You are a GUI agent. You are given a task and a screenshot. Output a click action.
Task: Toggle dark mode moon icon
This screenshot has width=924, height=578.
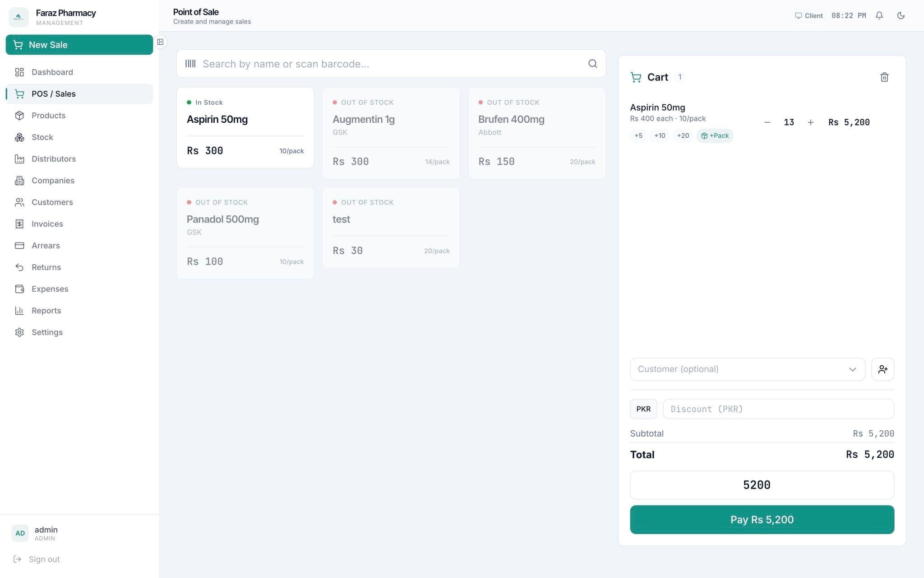click(x=901, y=16)
